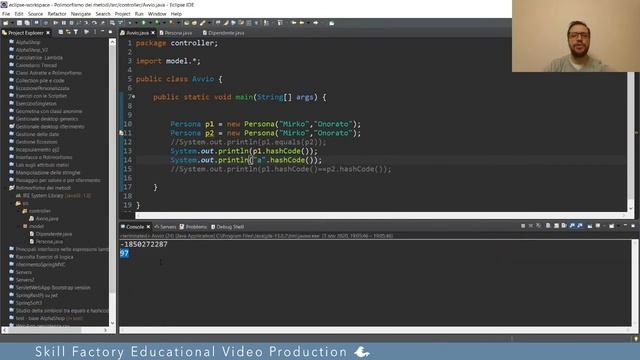The image size is (640, 360).
Task: Select Dipendente.java in the Project Explorer tree
Action: (51, 234)
